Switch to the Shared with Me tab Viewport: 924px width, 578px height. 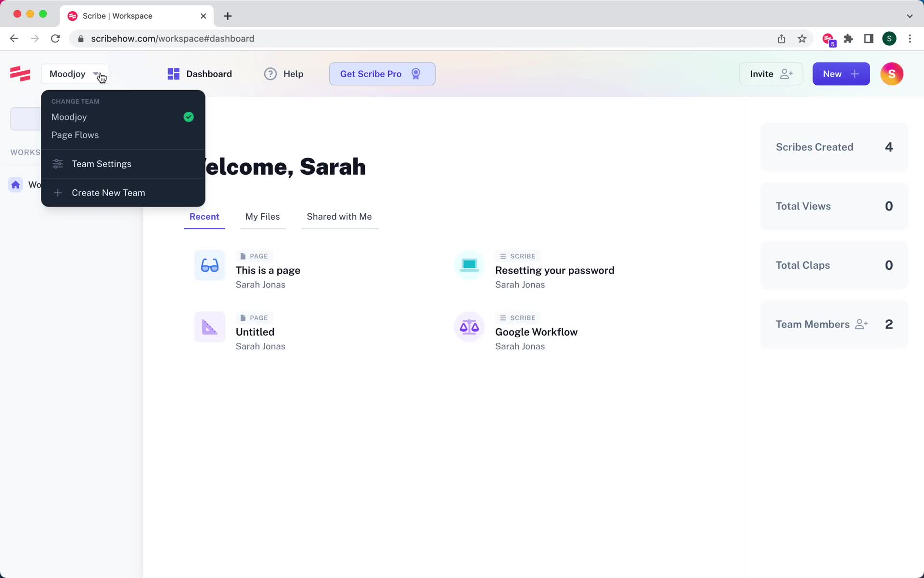[339, 216]
